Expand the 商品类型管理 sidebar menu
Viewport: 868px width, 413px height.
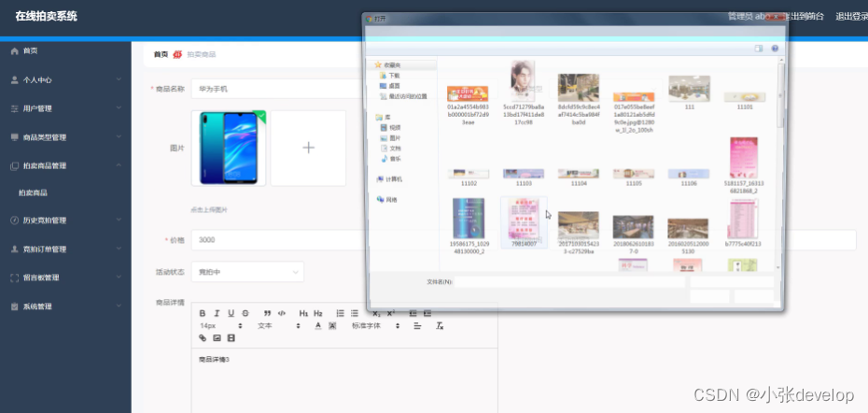click(x=65, y=137)
